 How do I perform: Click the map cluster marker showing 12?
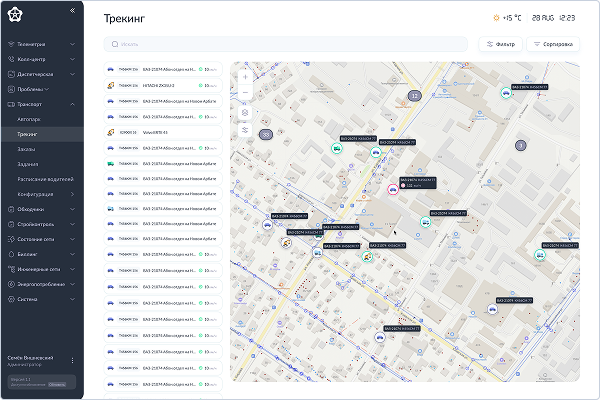pyautogui.click(x=415, y=96)
